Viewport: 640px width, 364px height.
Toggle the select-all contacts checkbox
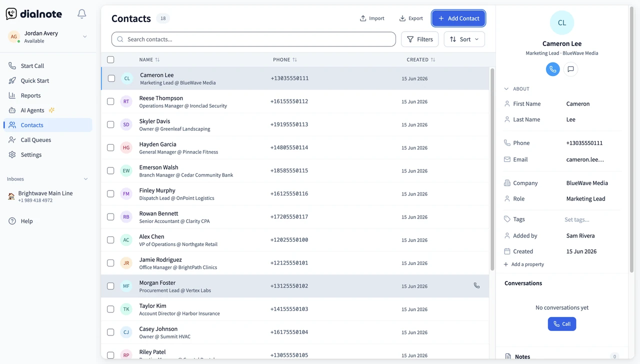110,59
